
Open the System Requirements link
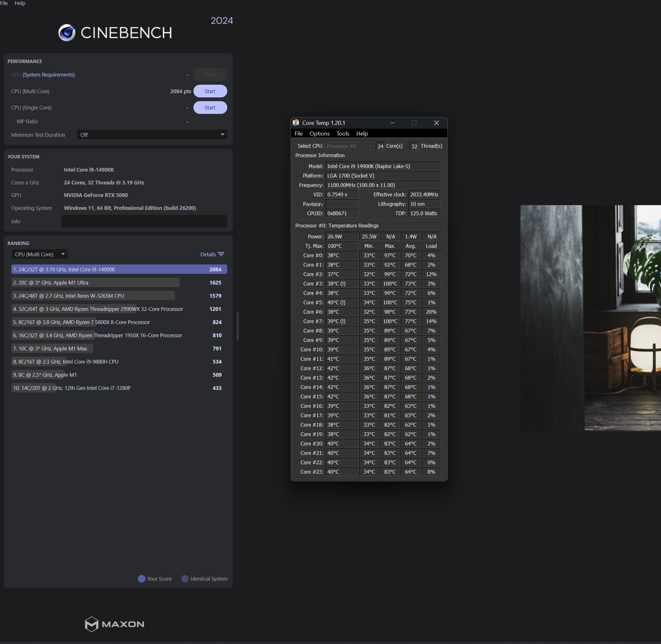click(x=49, y=75)
